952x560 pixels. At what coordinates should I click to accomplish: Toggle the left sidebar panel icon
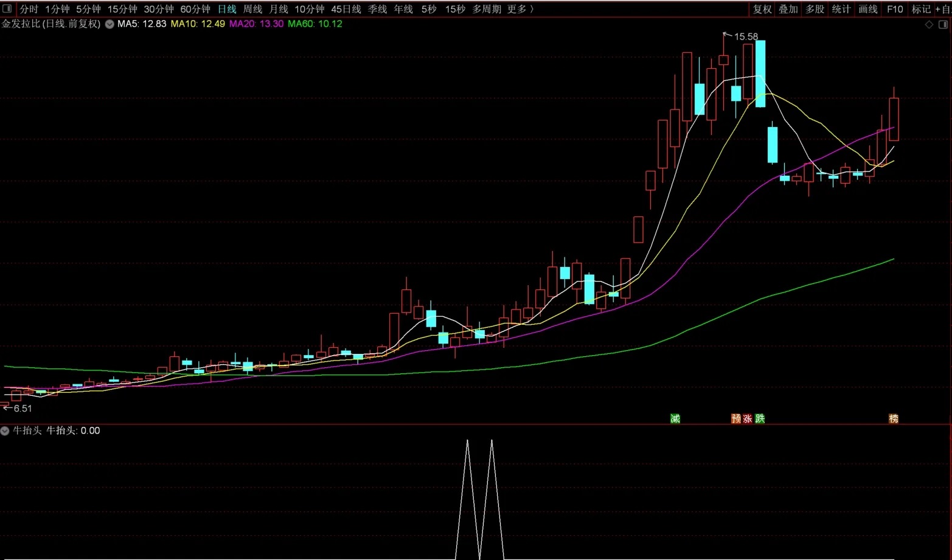point(7,9)
